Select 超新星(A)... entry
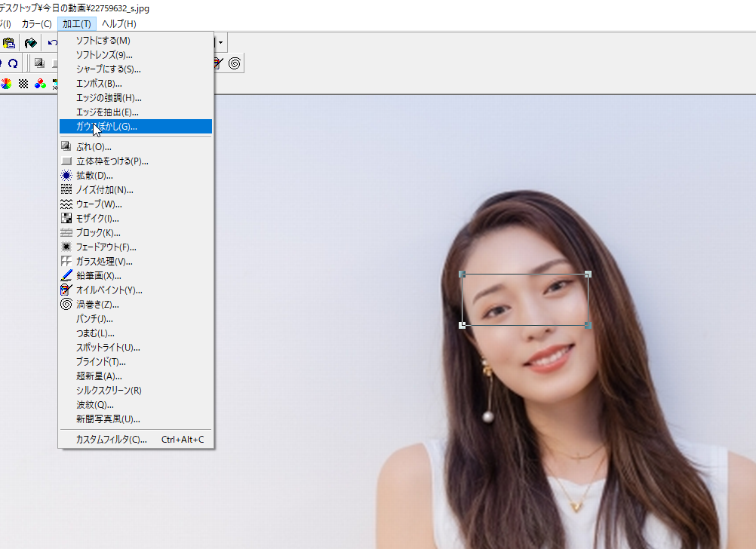The height and width of the screenshot is (549, 756). (x=136, y=376)
